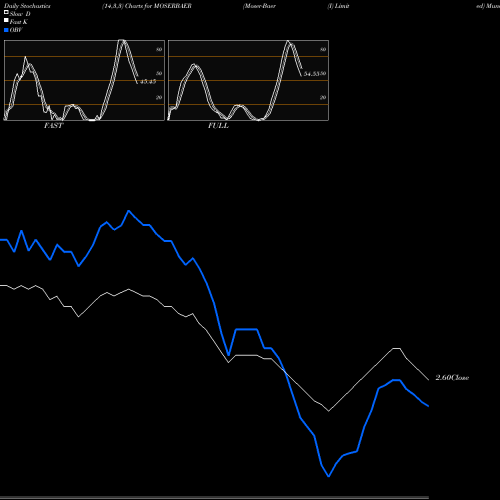Select the FAST stochastic chart thumbnail
This screenshot has width=500, height=500.
(x=84, y=80)
